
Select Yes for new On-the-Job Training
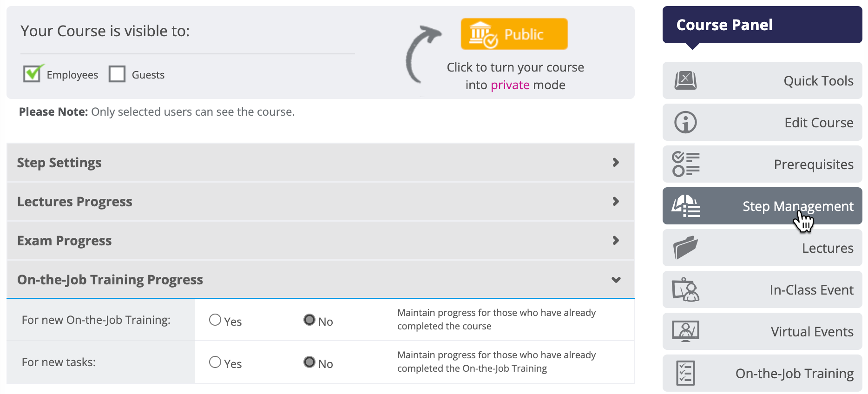coord(215,320)
